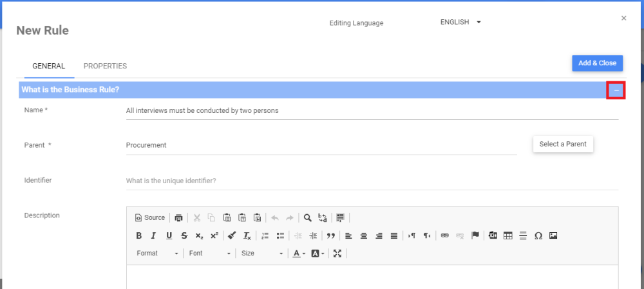Image resolution: width=644 pixels, height=289 pixels.
Task: Open the Size dropdown
Action: coord(262,253)
